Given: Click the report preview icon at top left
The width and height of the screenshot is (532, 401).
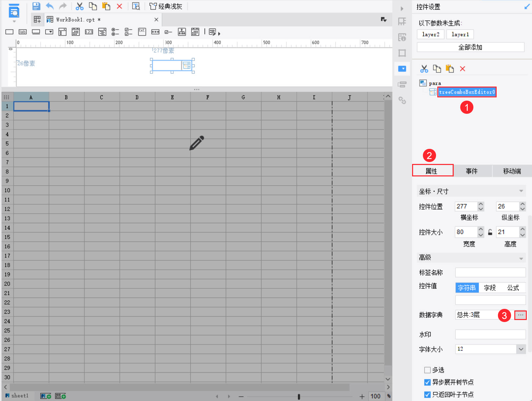Looking at the screenshot, I should 14,10.
